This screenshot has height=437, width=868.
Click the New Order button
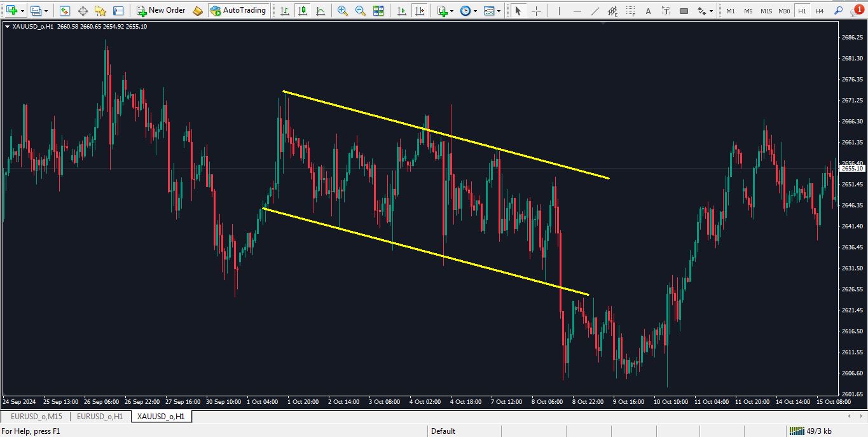click(161, 11)
